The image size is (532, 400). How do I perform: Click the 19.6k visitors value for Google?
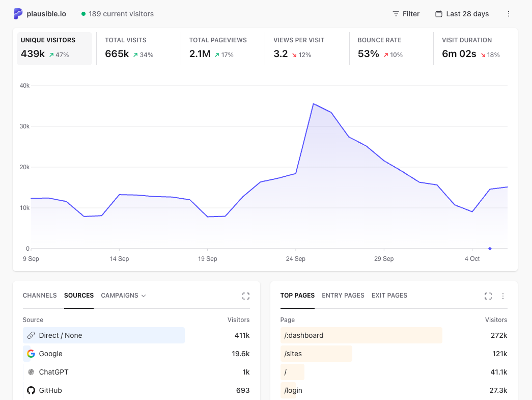[x=241, y=354]
